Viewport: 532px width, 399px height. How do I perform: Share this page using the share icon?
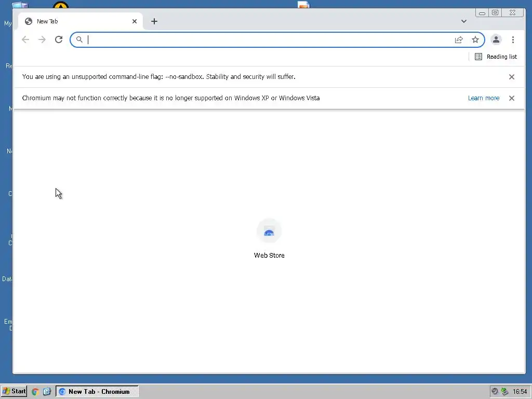click(459, 39)
